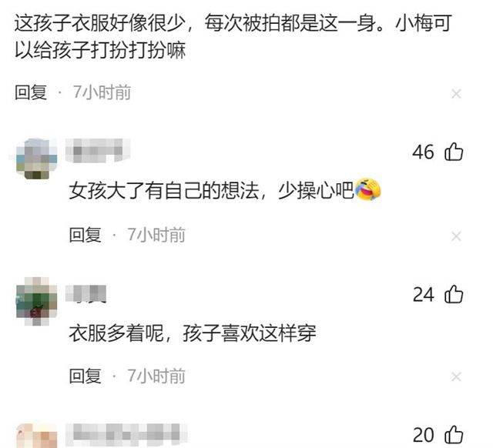Open username of the 24-likes commenter
493x448 pixels.
[86, 294]
